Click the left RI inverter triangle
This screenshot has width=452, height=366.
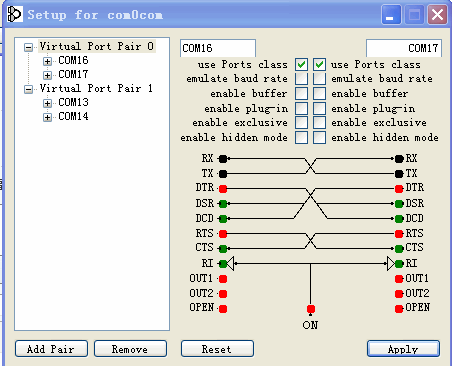coord(231,264)
